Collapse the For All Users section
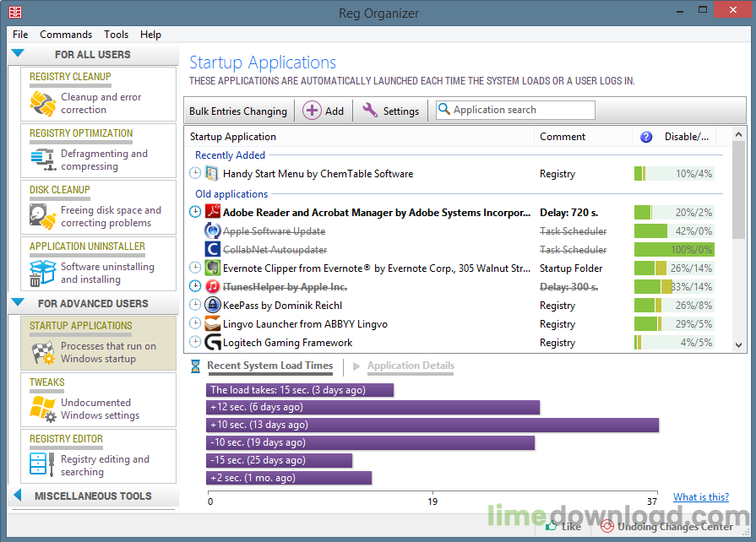Viewport: 756px width, 542px height. 18,54
